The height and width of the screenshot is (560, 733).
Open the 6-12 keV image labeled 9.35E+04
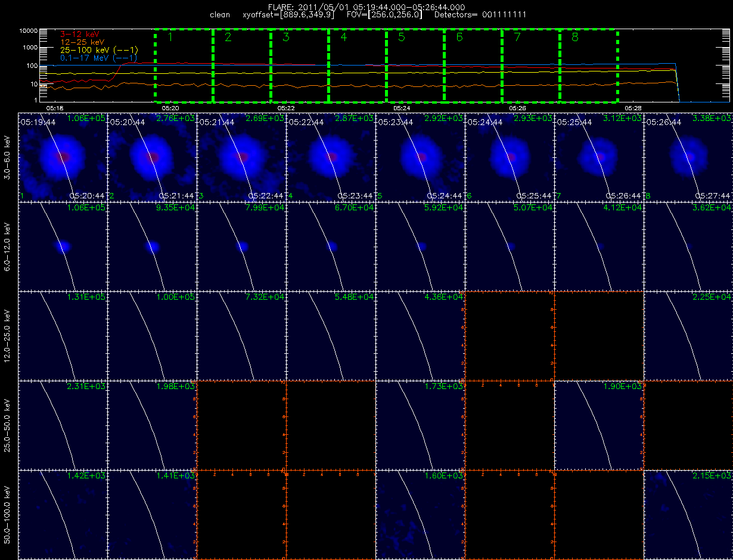(x=152, y=246)
